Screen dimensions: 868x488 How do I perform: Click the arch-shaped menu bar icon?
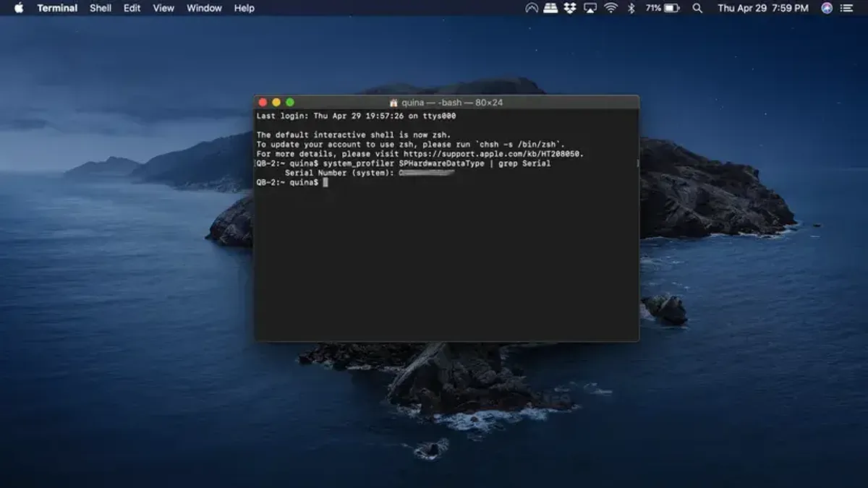(532, 8)
